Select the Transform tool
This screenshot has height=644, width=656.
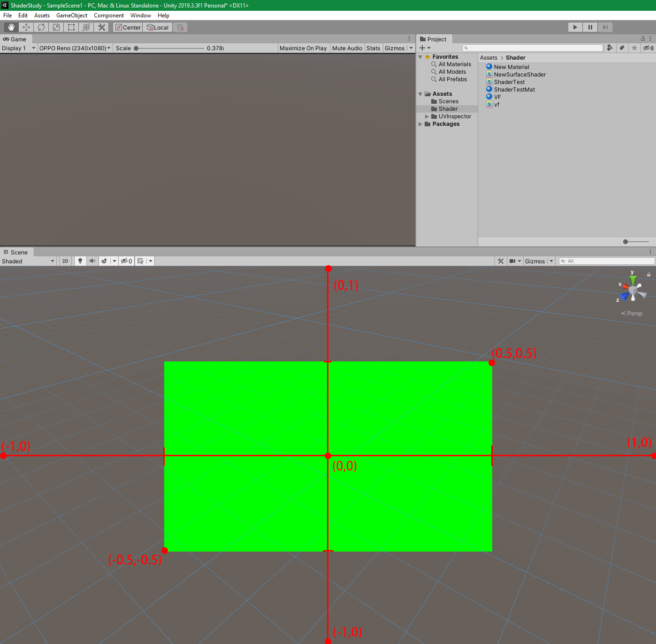point(86,27)
